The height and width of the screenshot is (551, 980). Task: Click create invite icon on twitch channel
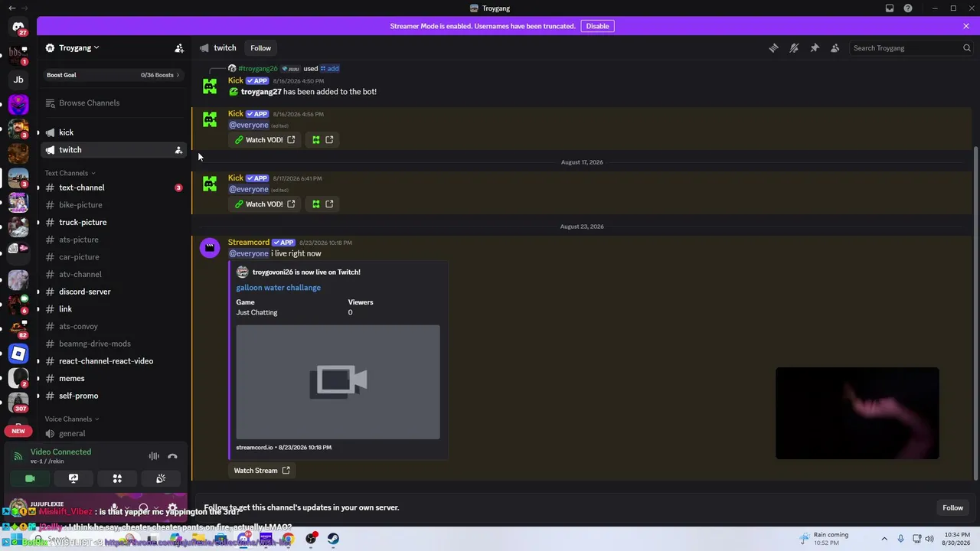[x=178, y=150]
